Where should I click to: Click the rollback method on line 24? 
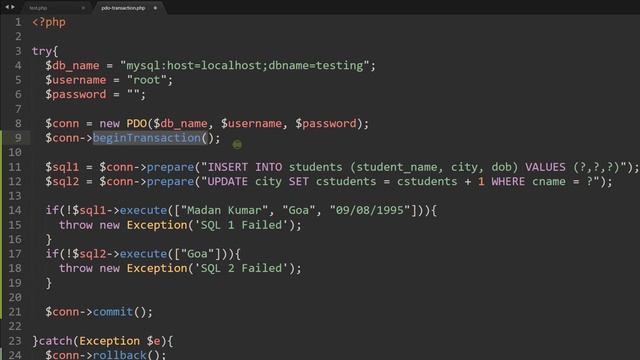click(120, 355)
